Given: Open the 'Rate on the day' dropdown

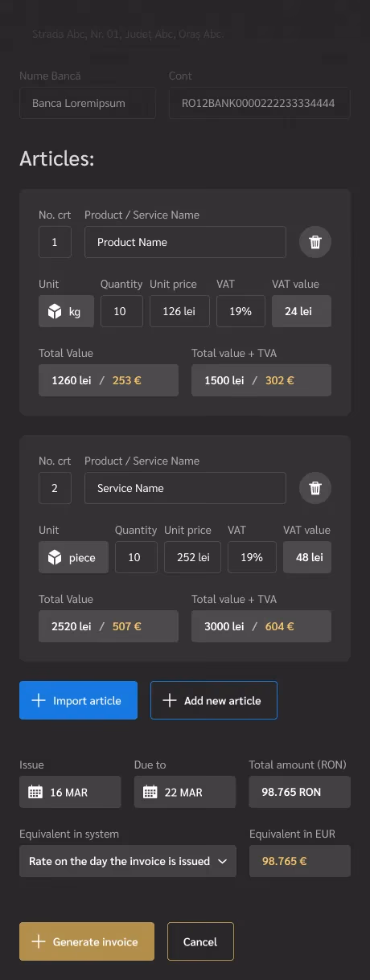Looking at the screenshot, I should 128,861.
